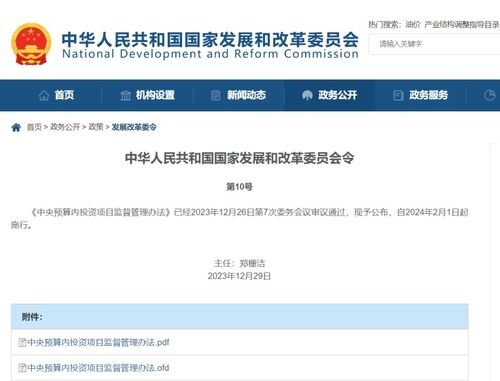Open the 机构设置 navigation tab
Image resolution: width=500 pixels, height=381 pixels.
pyautogui.click(x=147, y=95)
